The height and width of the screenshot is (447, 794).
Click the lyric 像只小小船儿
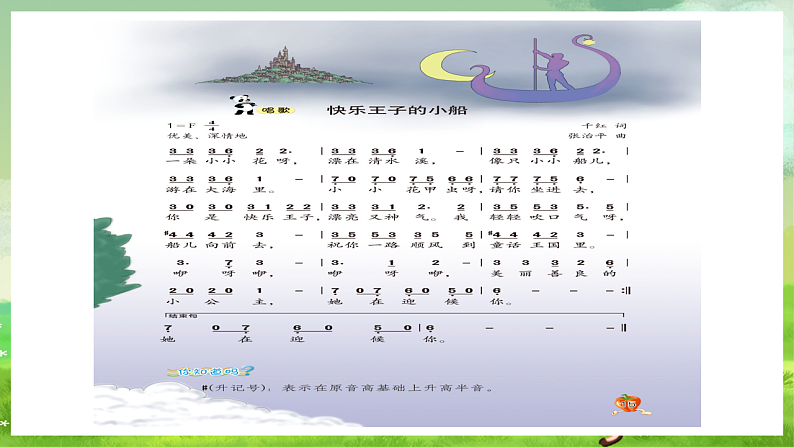[550, 161]
